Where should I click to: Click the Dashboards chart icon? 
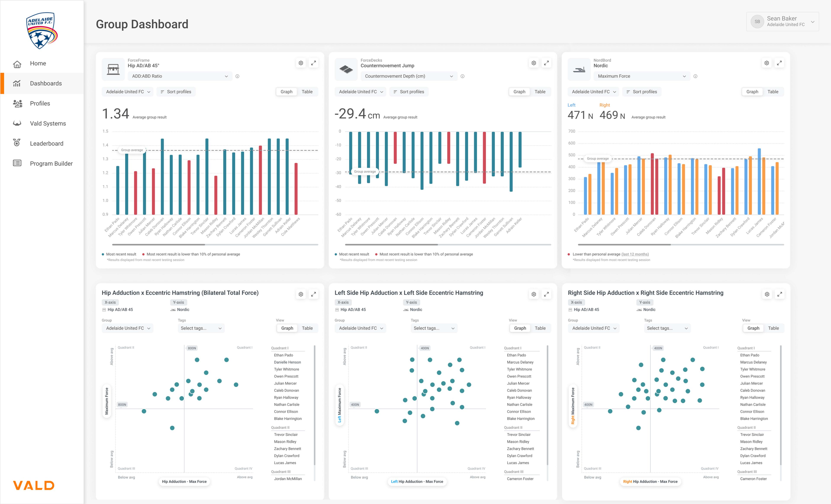point(17,83)
